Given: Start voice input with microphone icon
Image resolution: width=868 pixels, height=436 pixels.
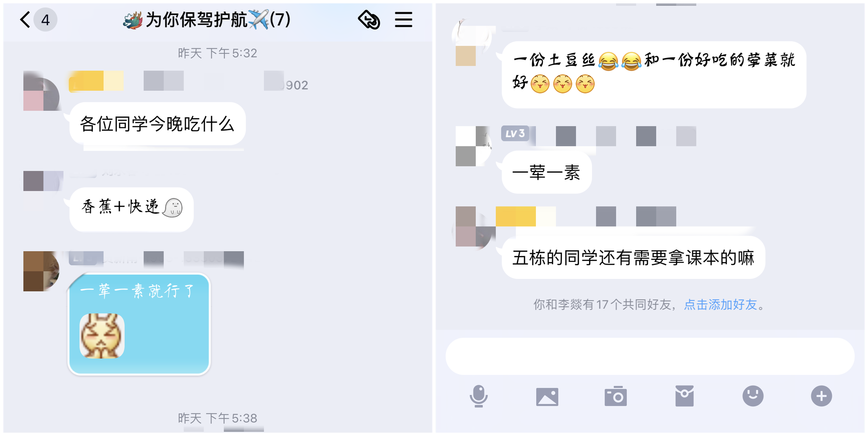Looking at the screenshot, I should [478, 396].
